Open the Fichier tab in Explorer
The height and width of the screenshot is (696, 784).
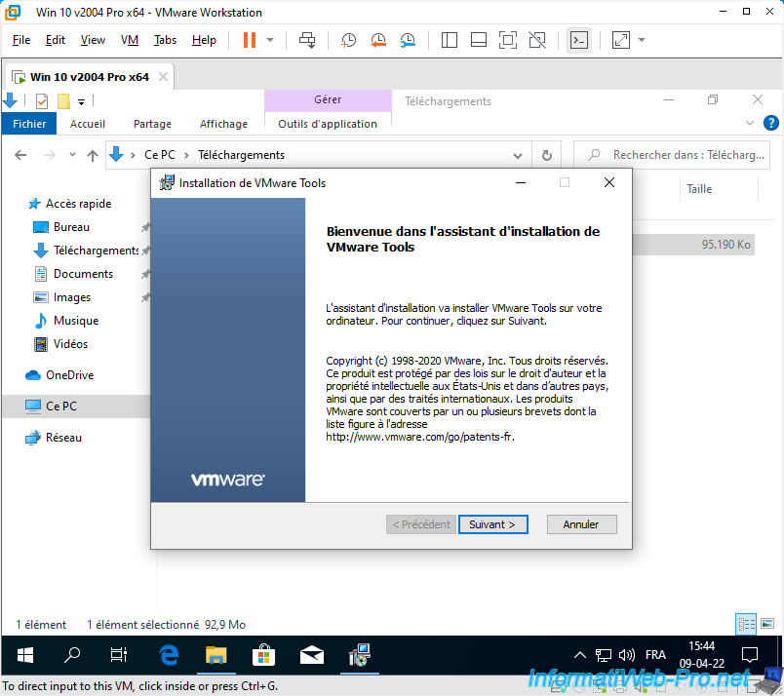[29, 124]
